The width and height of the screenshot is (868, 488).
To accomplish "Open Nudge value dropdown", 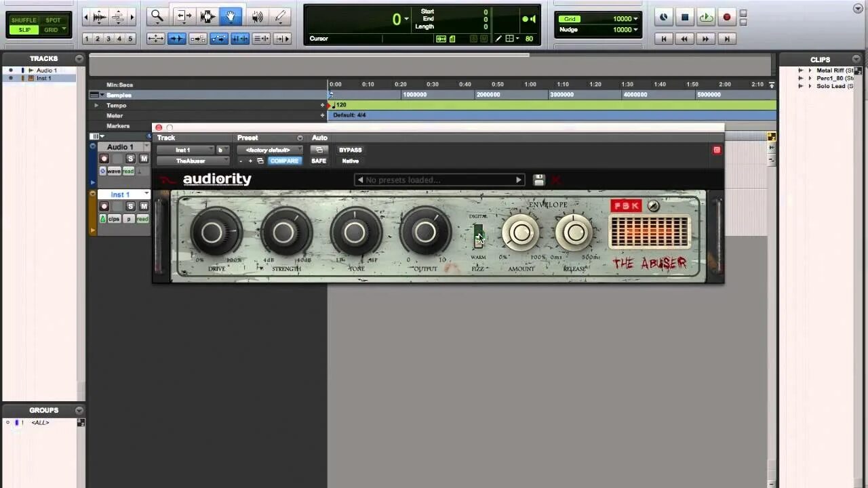I will tap(635, 30).
